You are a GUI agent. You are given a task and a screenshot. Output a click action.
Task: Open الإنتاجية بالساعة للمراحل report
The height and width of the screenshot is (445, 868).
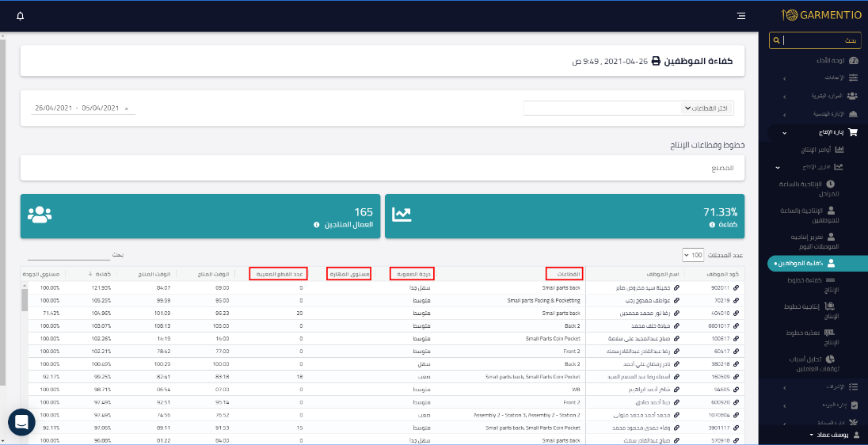(x=807, y=188)
